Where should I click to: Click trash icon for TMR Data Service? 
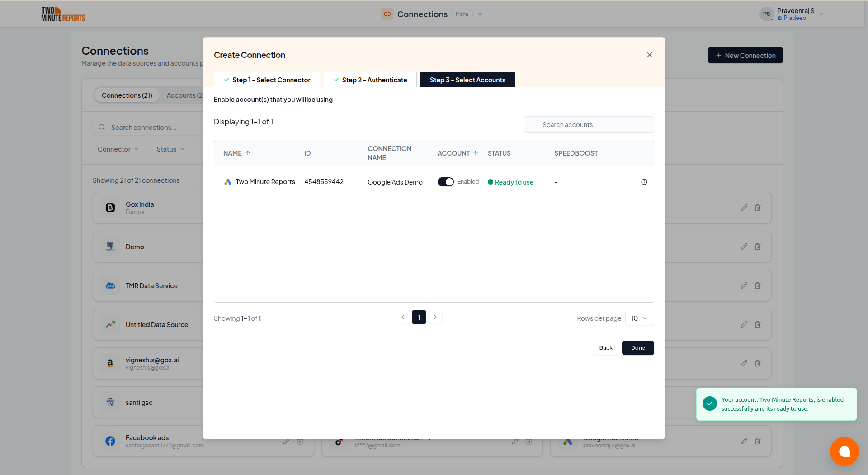758,285
